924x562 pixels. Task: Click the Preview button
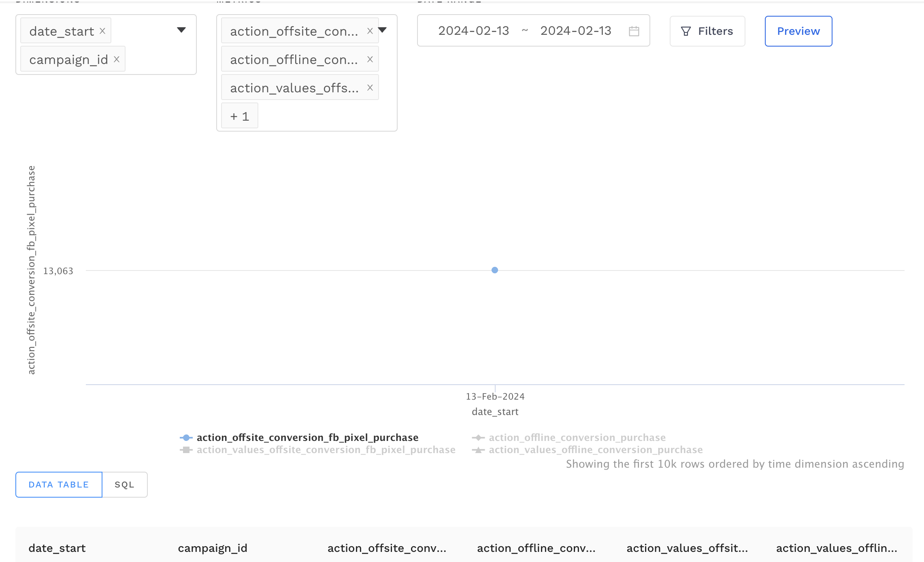[798, 31]
